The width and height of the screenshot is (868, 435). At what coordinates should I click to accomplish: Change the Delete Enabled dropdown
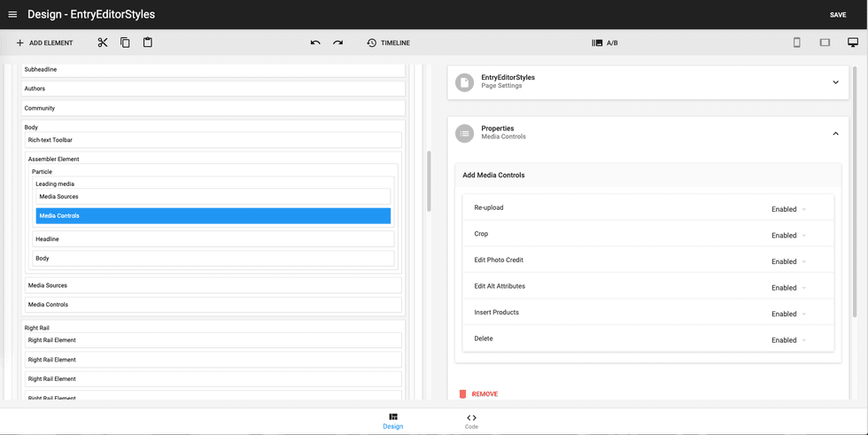[x=788, y=340]
